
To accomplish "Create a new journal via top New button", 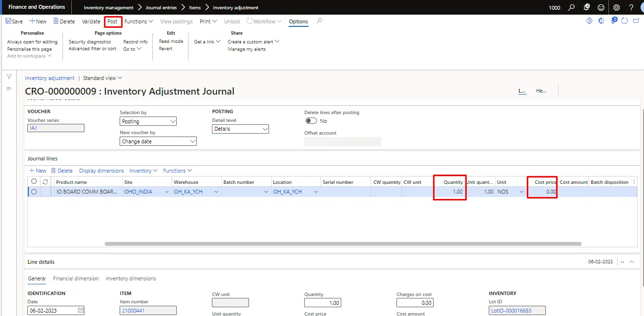I will click(x=38, y=21).
